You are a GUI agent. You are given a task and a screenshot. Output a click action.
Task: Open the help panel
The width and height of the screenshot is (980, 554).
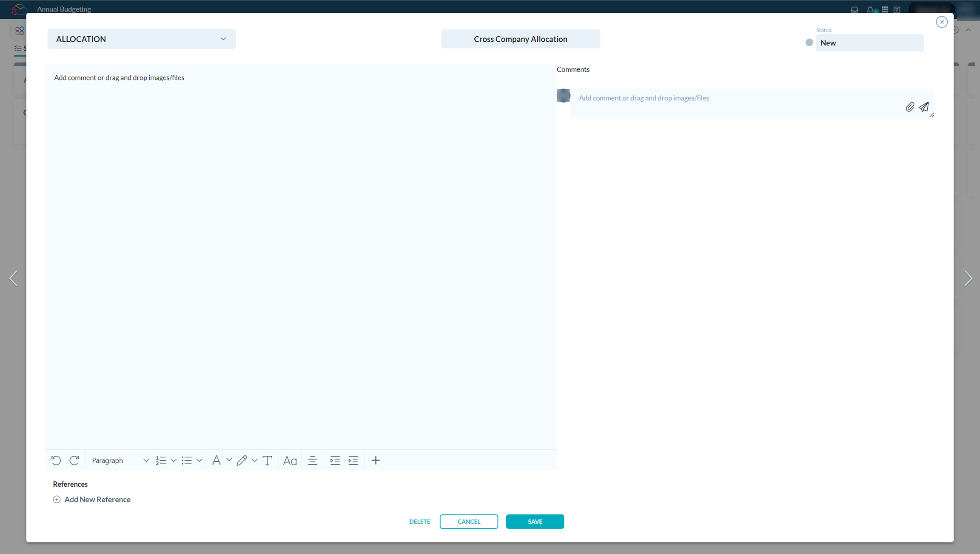pos(897,9)
